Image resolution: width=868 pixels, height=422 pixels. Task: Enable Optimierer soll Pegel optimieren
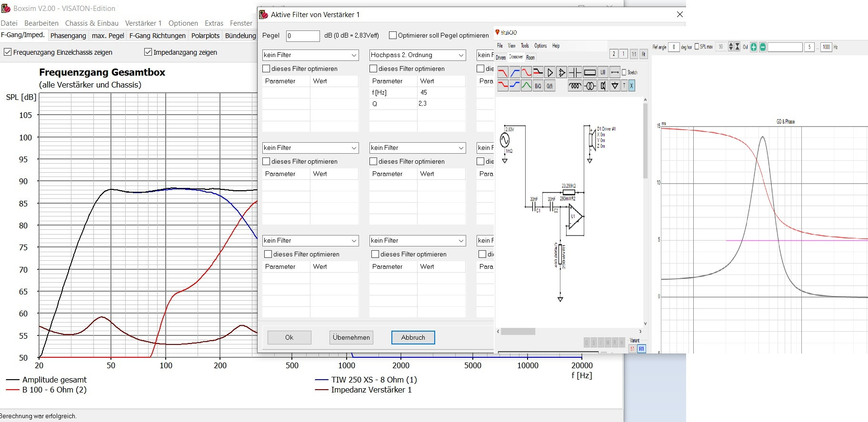point(393,35)
